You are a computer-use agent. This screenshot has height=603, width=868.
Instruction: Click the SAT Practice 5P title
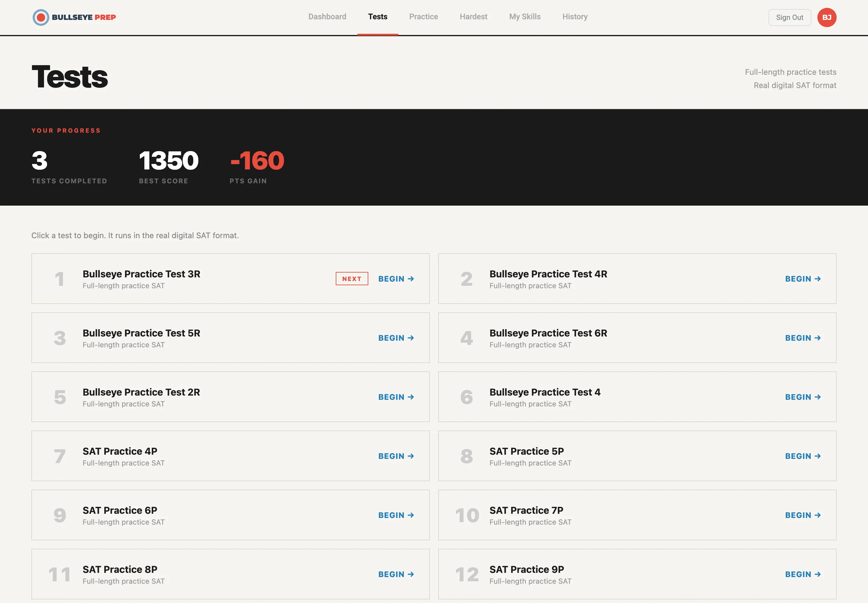point(527,451)
